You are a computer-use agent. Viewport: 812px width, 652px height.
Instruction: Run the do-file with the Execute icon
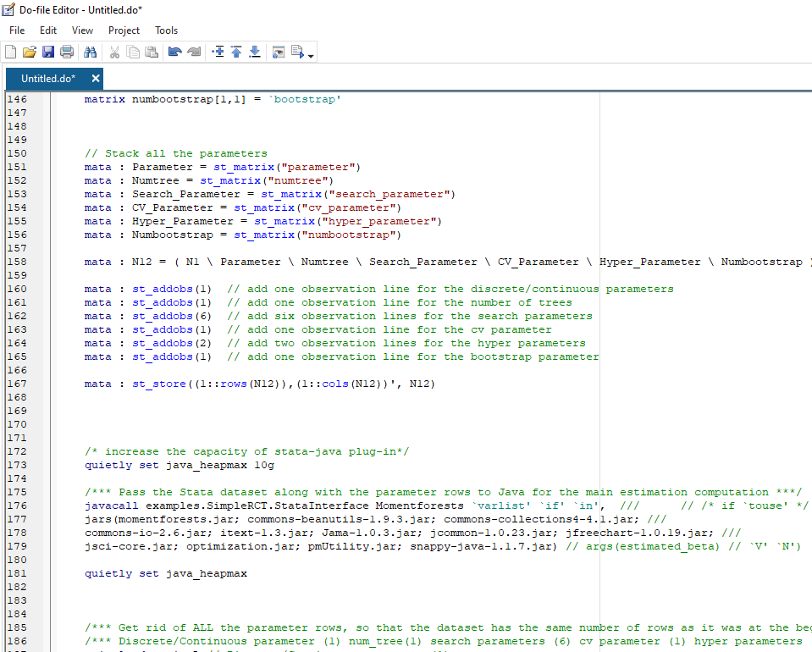tap(298, 52)
